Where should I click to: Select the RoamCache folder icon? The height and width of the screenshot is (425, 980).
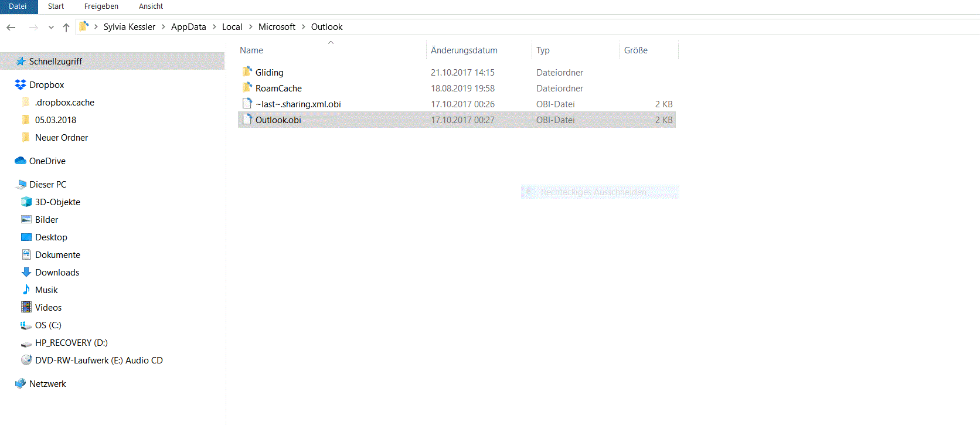pyautogui.click(x=247, y=87)
